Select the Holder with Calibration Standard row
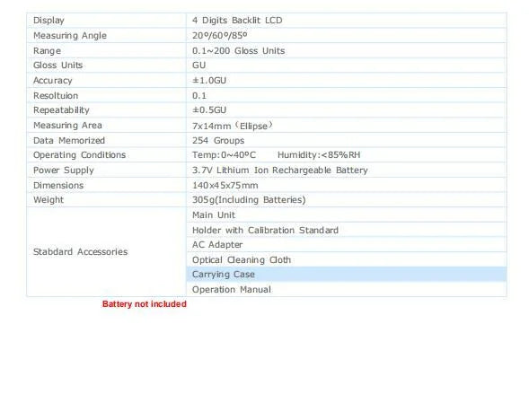Screen dimensions: 529x420 click(x=346, y=231)
